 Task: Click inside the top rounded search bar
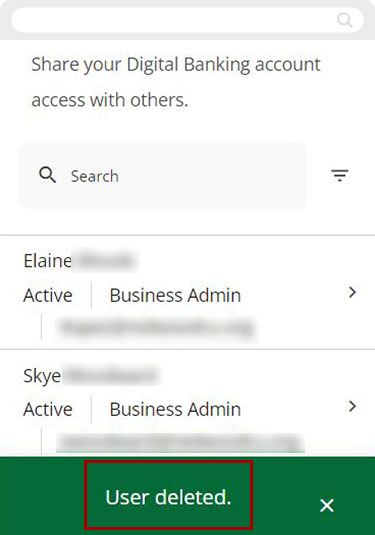point(187,20)
